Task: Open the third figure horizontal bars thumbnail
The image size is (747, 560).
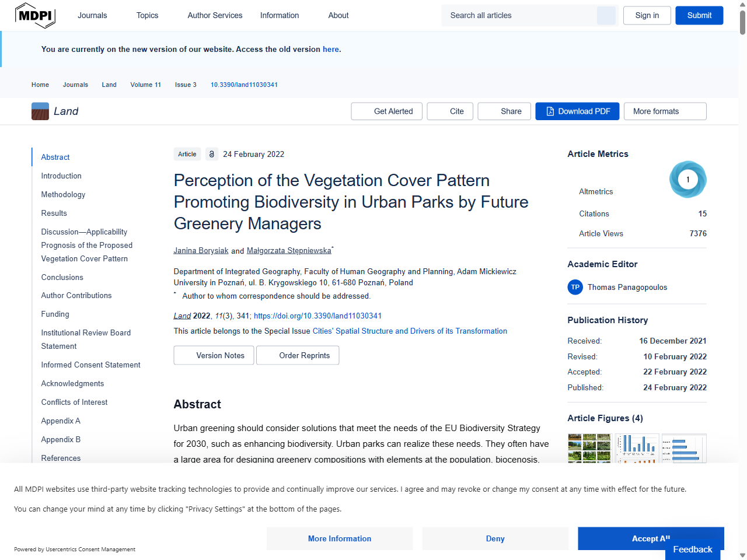Action: point(684,449)
